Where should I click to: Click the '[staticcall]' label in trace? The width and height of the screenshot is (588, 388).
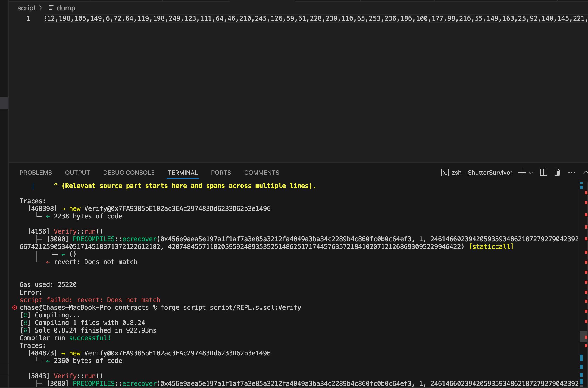coord(491,247)
